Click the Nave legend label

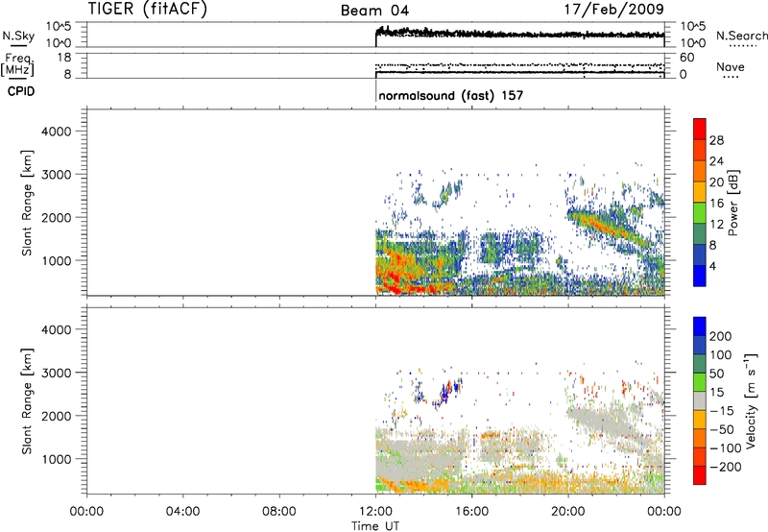click(x=731, y=66)
